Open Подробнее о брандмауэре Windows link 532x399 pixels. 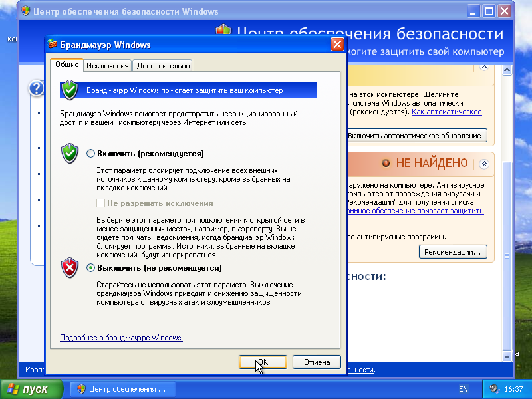pyautogui.click(x=121, y=338)
